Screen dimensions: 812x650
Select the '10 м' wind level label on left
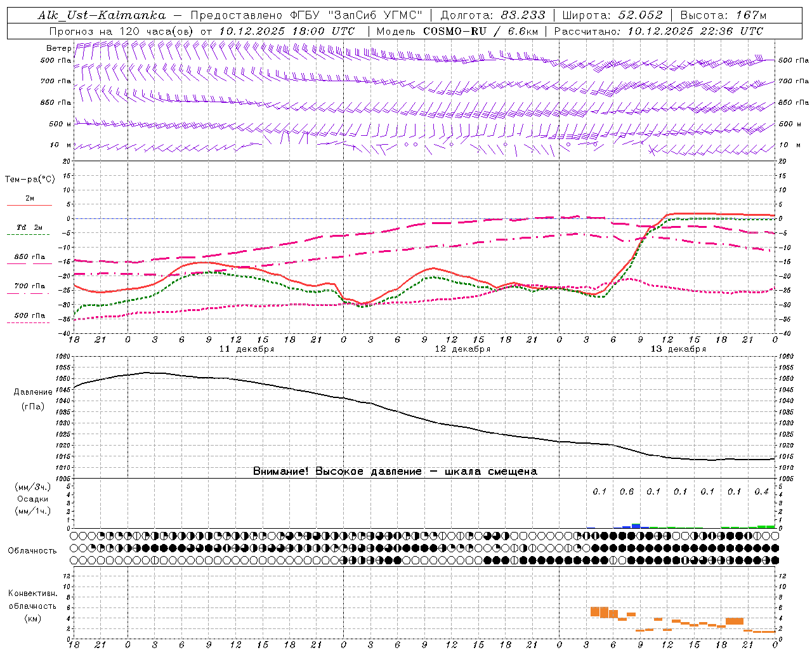(x=61, y=145)
